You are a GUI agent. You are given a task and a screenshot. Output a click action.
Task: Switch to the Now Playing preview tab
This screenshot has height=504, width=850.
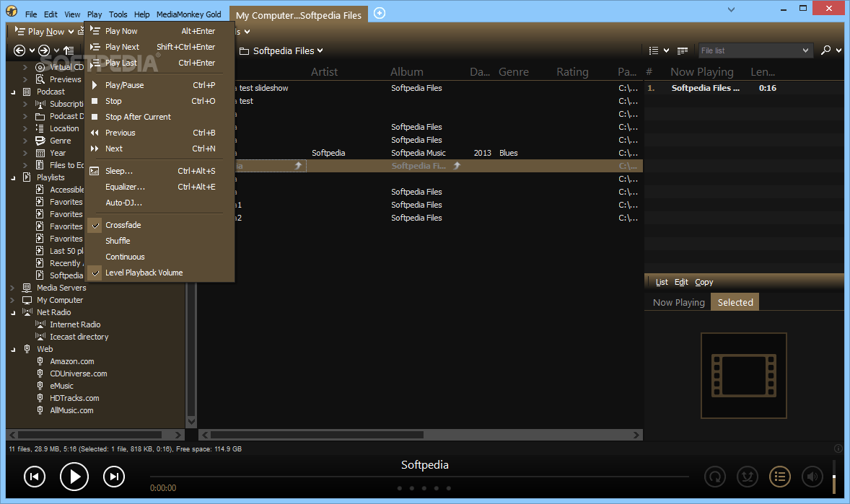click(x=679, y=302)
